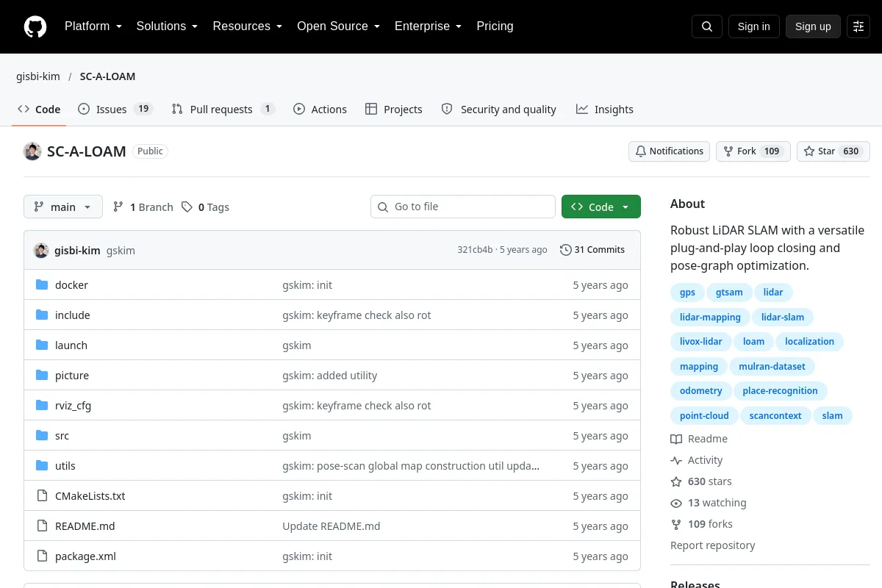View the 109 forks link in About
The width and height of the screenshot is (882, 588).
click(702, 524)
